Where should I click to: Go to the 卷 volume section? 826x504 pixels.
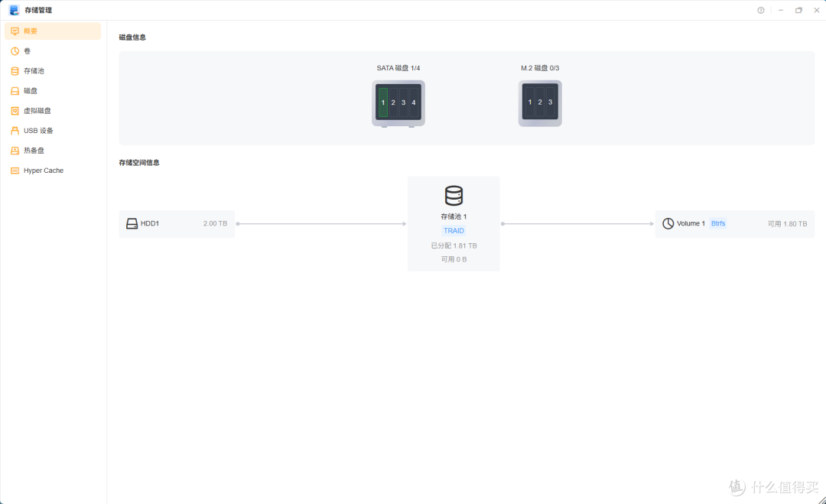(x=53, y=51)
